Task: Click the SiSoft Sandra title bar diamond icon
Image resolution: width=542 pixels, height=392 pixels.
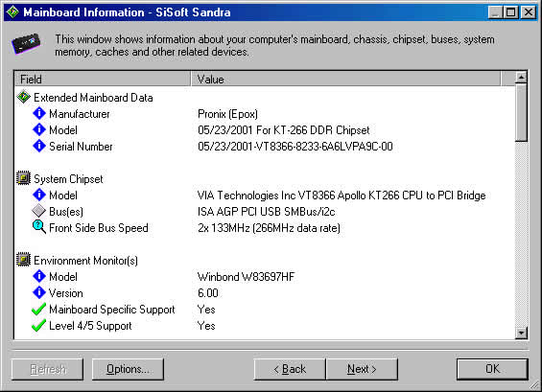Action: point(12,12)
